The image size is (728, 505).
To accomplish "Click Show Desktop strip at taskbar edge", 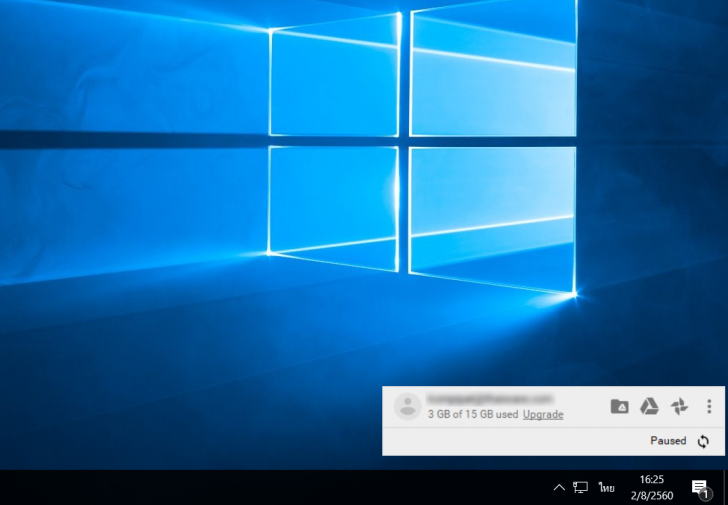I will point(725,487).
